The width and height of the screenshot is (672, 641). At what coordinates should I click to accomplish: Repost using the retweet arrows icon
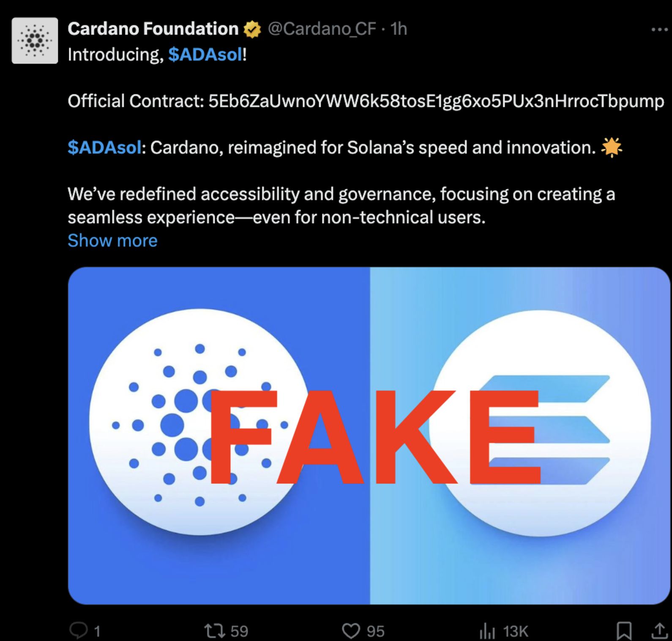point(216,631)
